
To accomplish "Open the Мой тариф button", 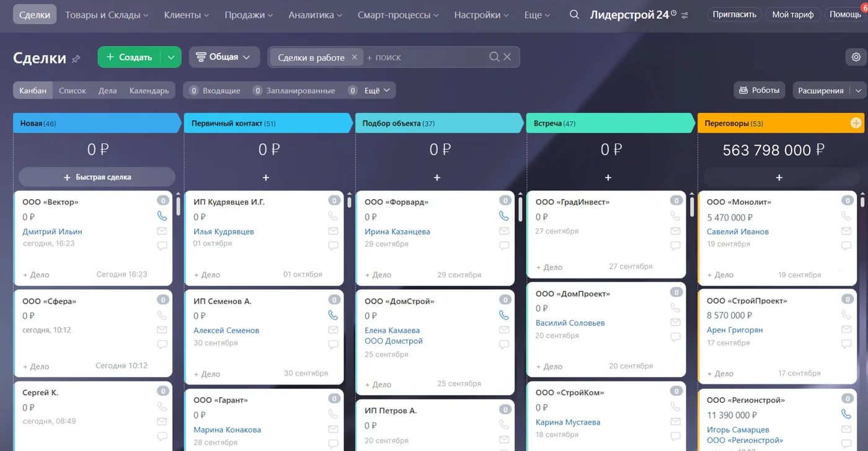I will tap(793, 14).
